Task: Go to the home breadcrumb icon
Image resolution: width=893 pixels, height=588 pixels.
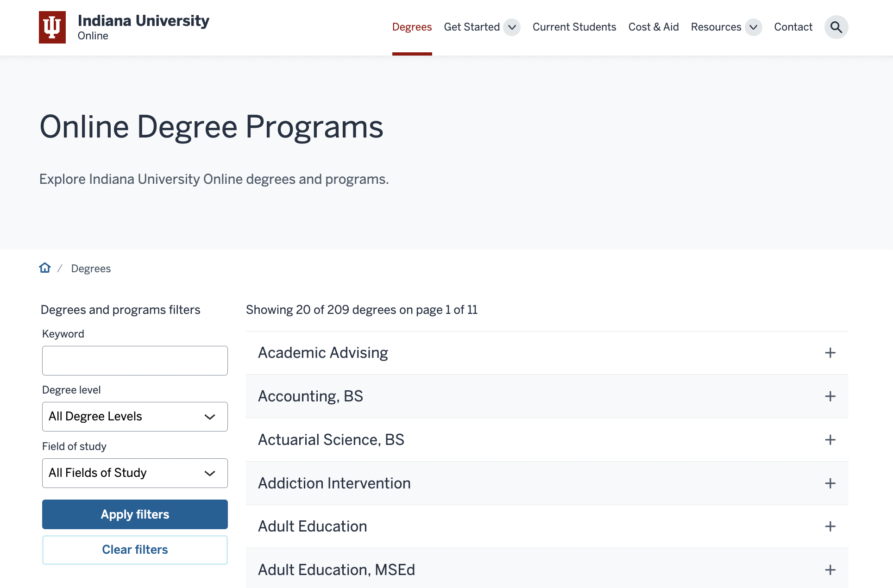Action: pos(45,268)
